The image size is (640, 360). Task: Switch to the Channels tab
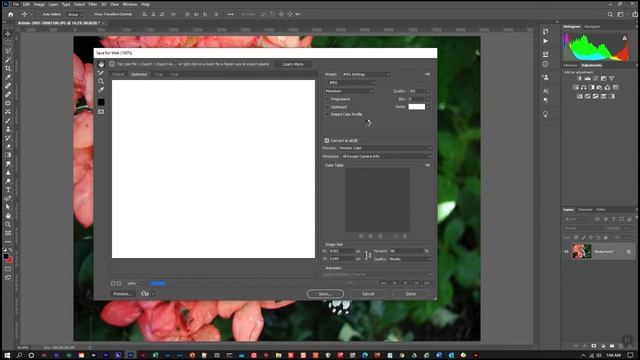tap(585, 210)
